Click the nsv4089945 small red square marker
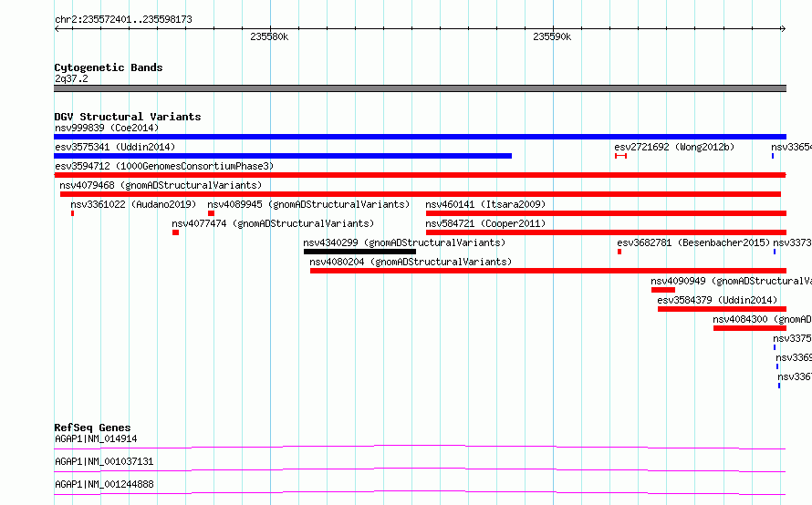 pos(211,213)
